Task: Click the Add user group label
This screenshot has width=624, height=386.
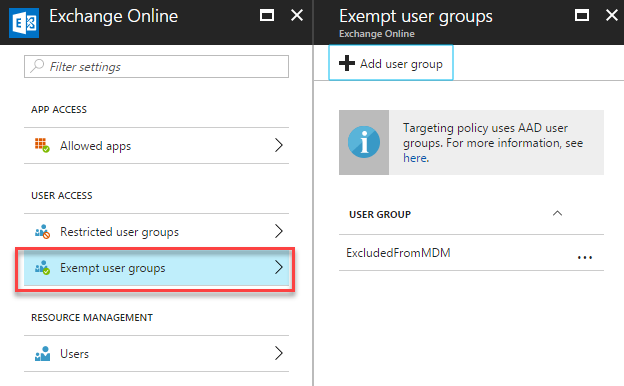Action: (x=401, y=64)
